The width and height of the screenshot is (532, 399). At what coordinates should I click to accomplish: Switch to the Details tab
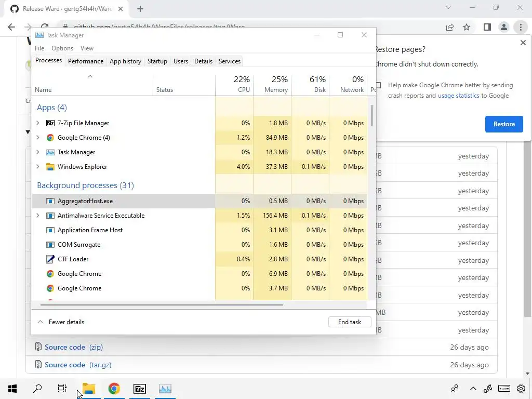tap(203, 61)
